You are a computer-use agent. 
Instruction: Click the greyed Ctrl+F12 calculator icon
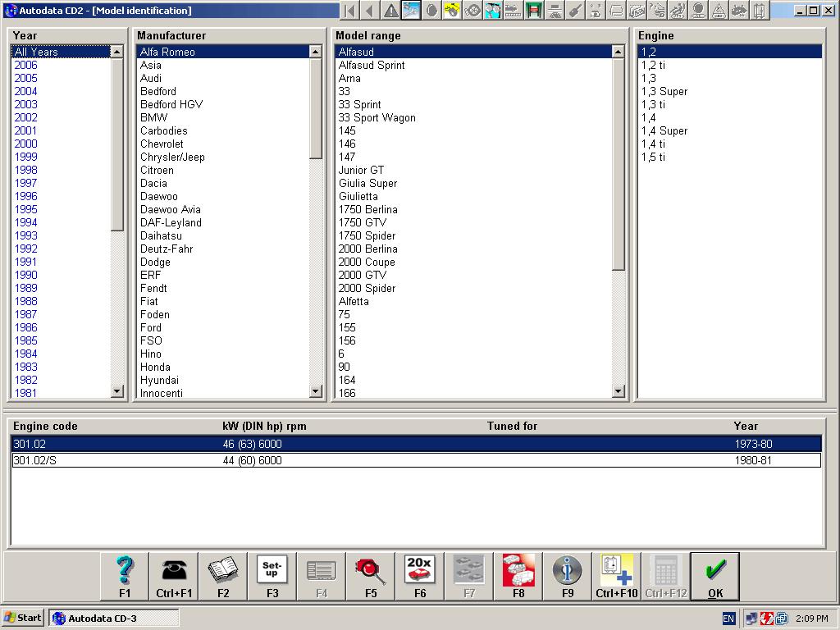point(666,577)
